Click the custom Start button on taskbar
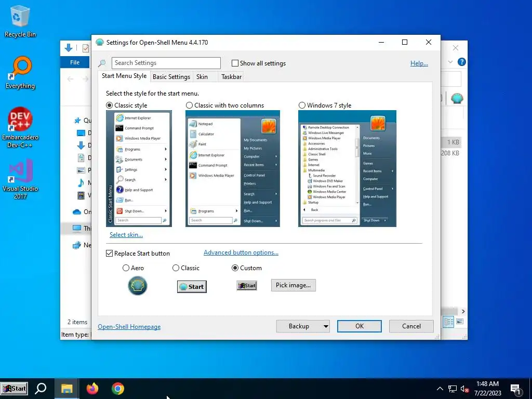The height and width of the screenshot is (399, 532). pos(14,389)
